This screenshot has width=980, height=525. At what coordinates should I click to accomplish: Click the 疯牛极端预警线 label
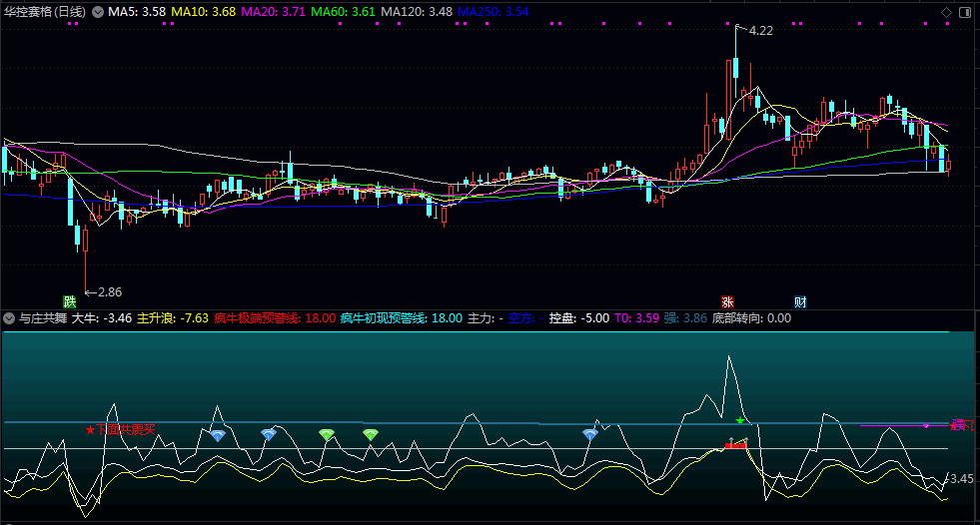point(258,318)
